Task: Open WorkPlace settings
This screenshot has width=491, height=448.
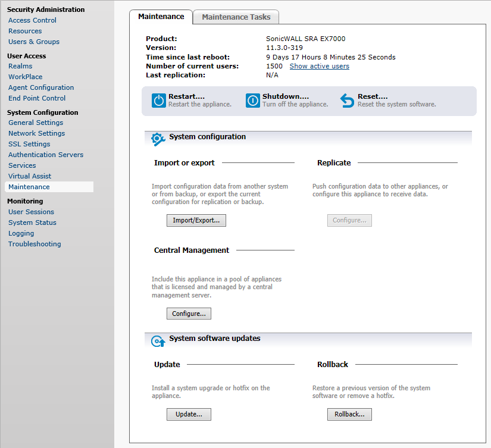Action: [26, 77]
